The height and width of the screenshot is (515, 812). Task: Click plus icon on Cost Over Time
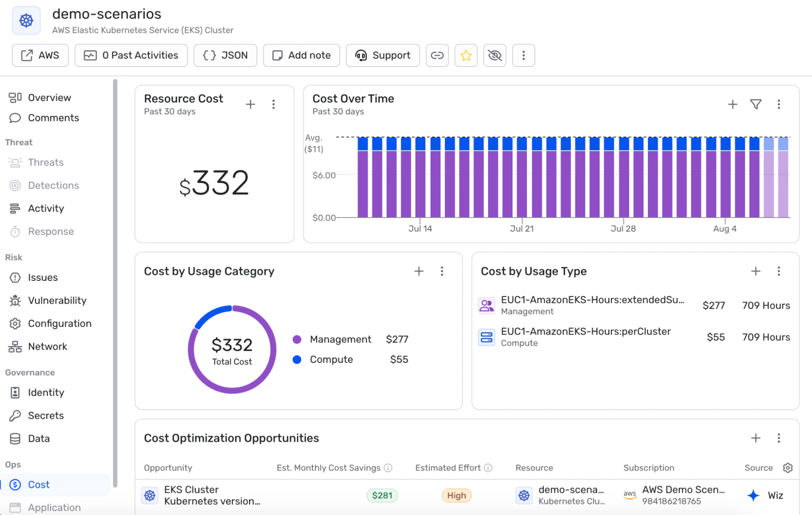point(732,104)
